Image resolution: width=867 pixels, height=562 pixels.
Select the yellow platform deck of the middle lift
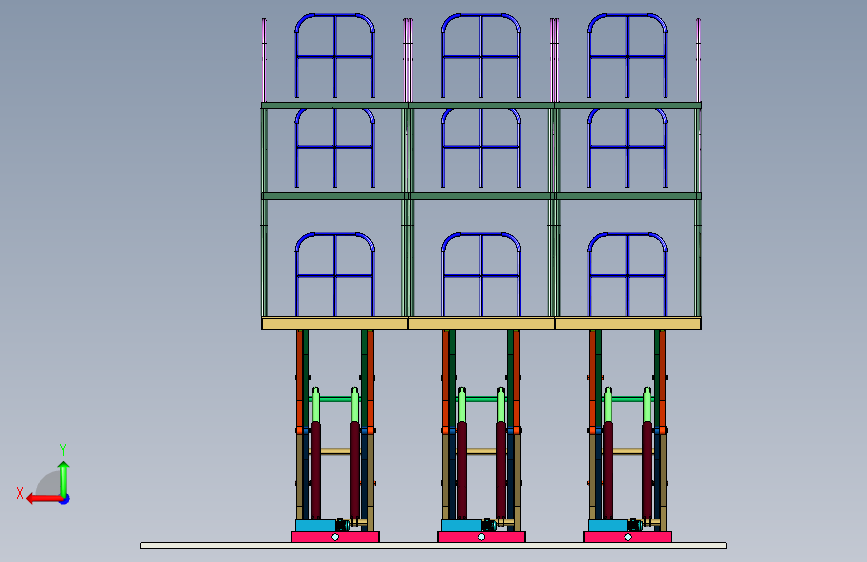point(481,324)
